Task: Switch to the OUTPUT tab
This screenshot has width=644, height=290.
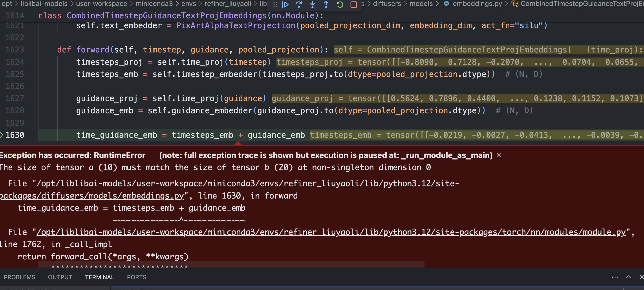Action: point(60,277)
